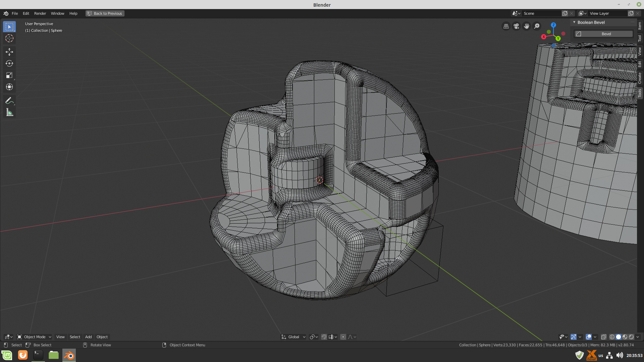The height and width of the screenshot is (362, 644).
Task: Select the Rotate tool
Action: [9, 63]
